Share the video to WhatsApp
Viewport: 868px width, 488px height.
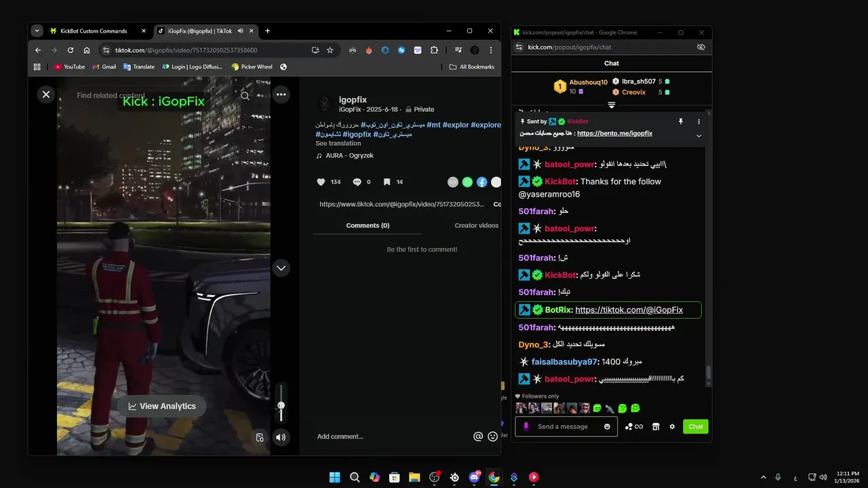click(467, 182)
